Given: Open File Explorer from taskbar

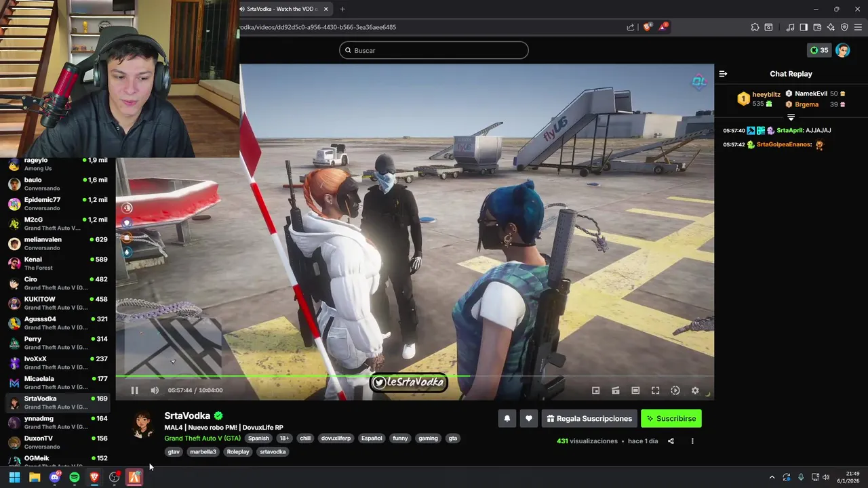Looking at the screenshot, I should click(35, 477).
